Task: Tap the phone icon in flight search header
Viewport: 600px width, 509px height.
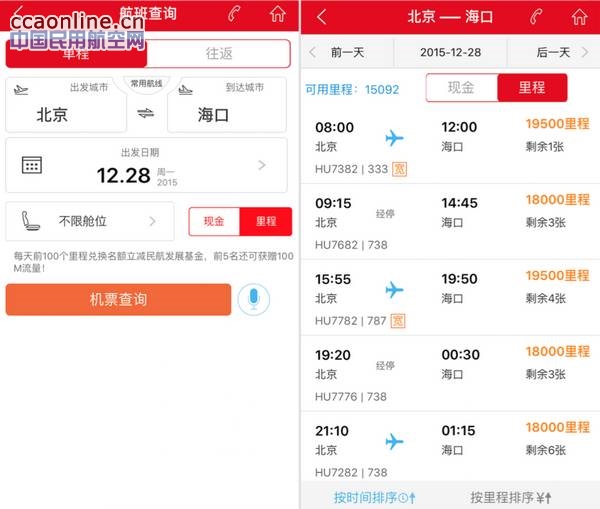Action: pos(234,14)
